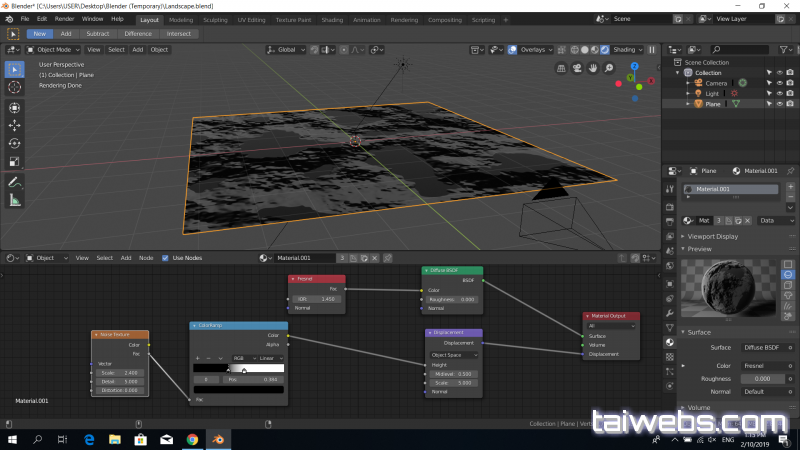
Task: Activate the Measure tool
Action: tap(14, 200)
